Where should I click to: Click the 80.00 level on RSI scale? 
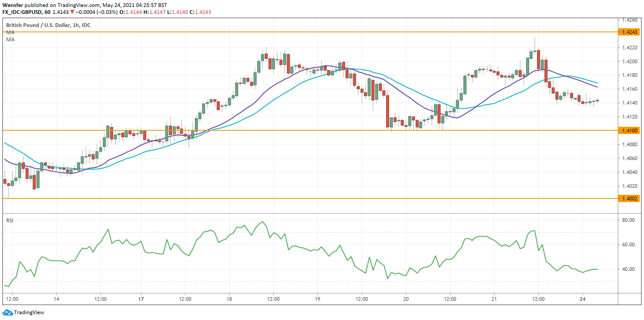pyautogui.click(x=628, y=220)
